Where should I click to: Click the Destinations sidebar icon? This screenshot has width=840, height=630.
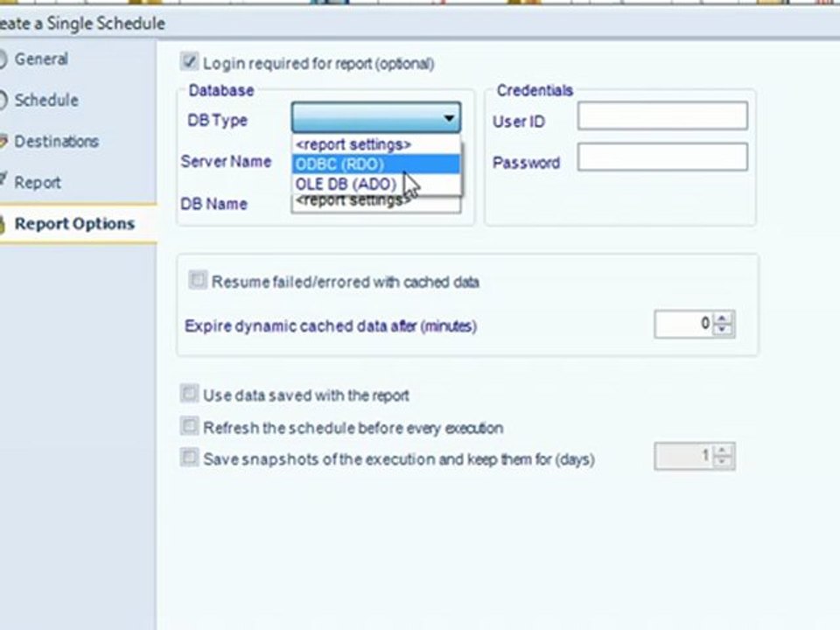click(x=3, y=142)
